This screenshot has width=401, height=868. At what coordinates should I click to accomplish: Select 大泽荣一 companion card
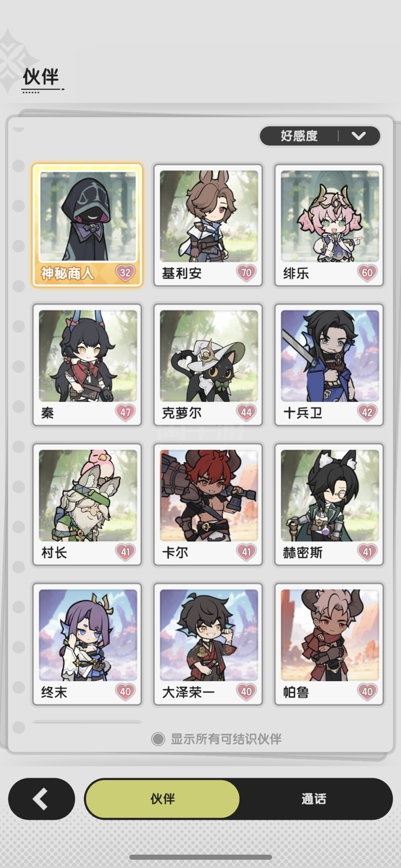(x=208, y=644)
